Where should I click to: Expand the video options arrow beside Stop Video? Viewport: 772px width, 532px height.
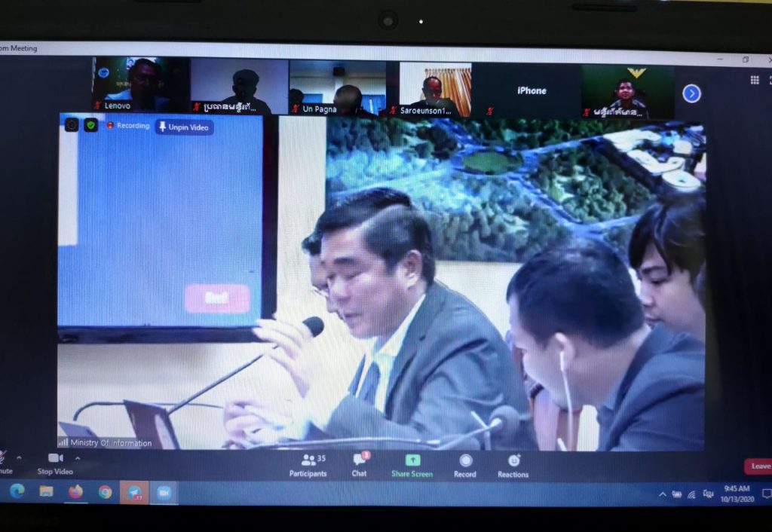pos(77,457)
